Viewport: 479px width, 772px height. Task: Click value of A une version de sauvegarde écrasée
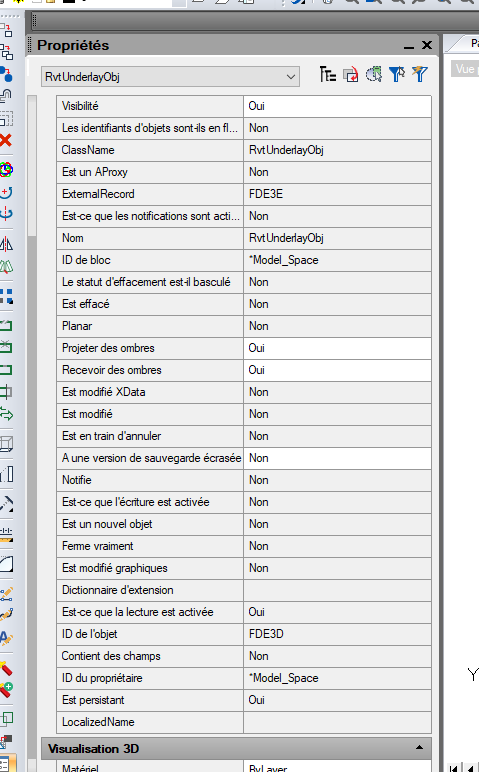click(337, 458)
